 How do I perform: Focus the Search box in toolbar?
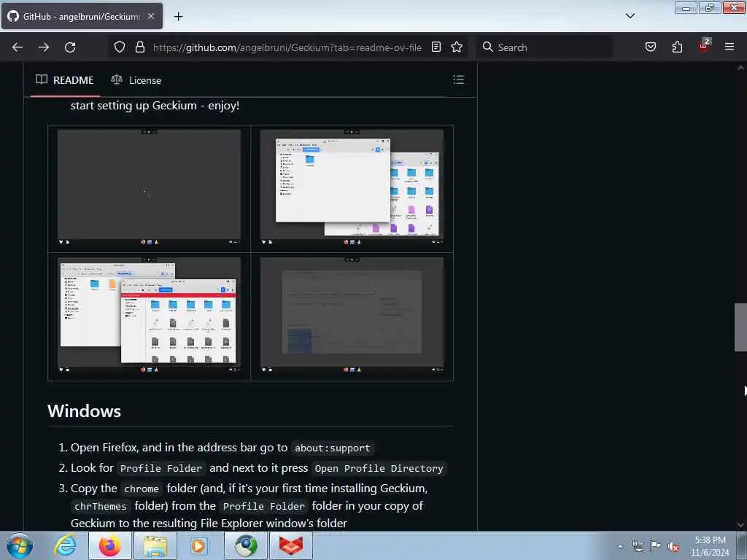[544, 47]
